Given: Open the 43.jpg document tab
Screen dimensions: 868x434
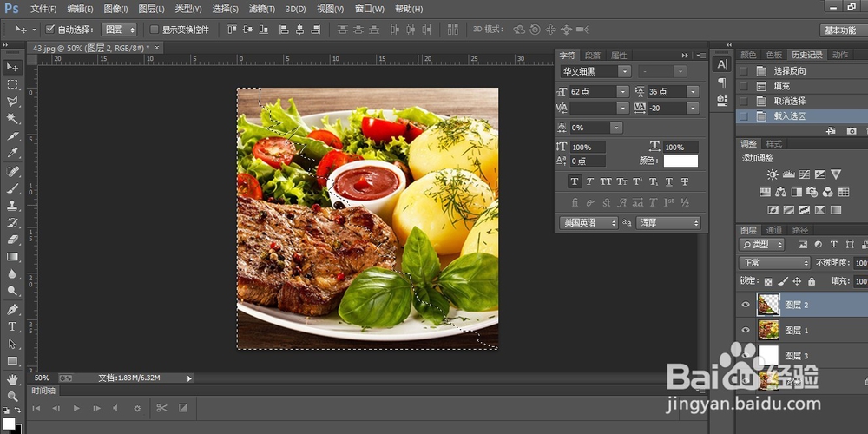Looking at the screenshot, I should pos(95,48).
